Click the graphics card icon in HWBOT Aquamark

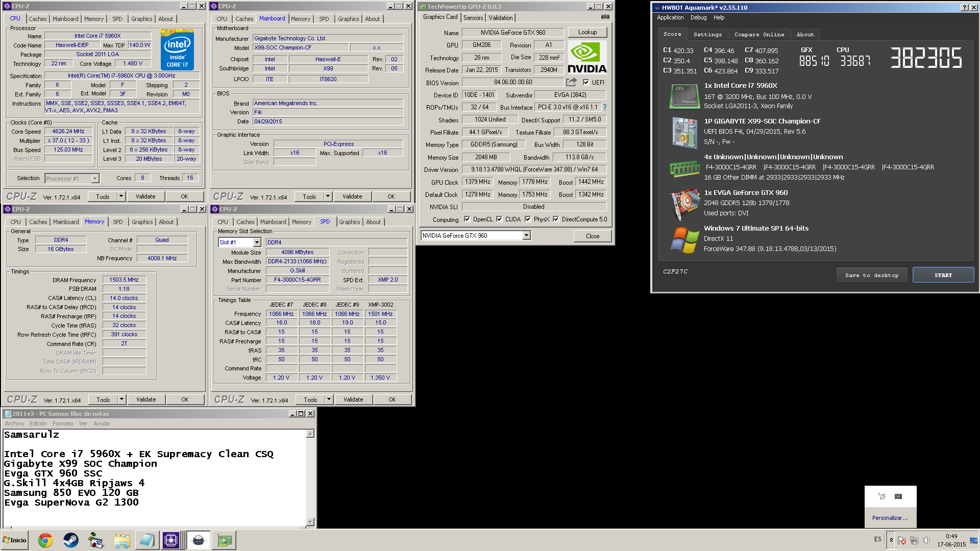[x=684, y=204]
